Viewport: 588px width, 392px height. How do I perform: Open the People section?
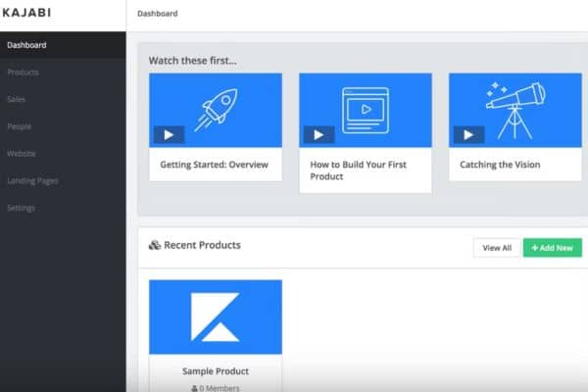(x=63, y=126)
